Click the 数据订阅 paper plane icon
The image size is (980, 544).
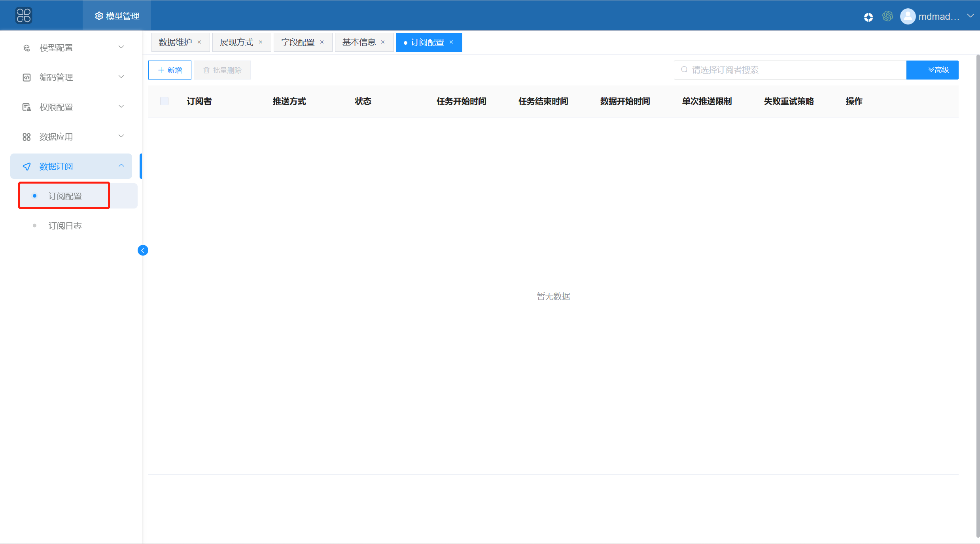pos(26,167)
